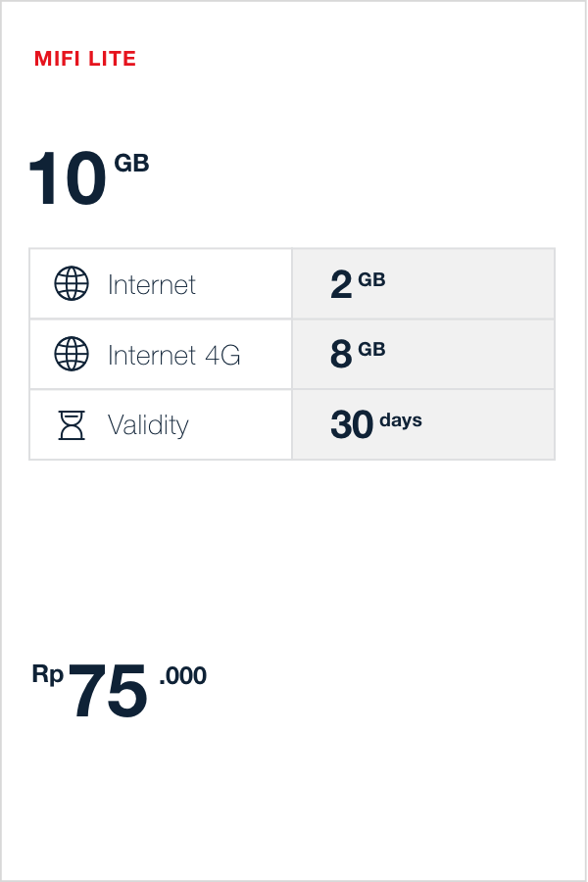
Task: Click the globe icon beside Internet 4G
Action: pos(72,355)
